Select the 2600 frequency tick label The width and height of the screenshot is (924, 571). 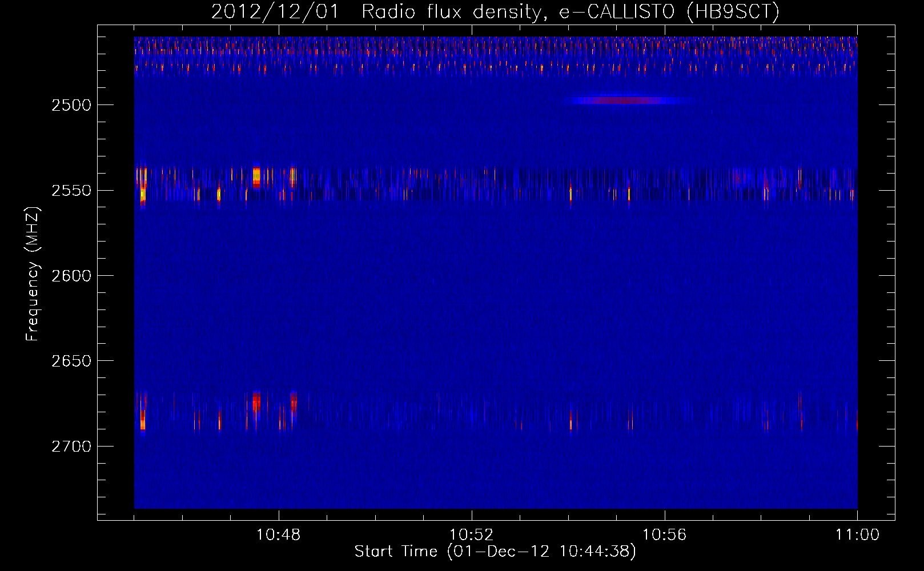tap(71, 276)
